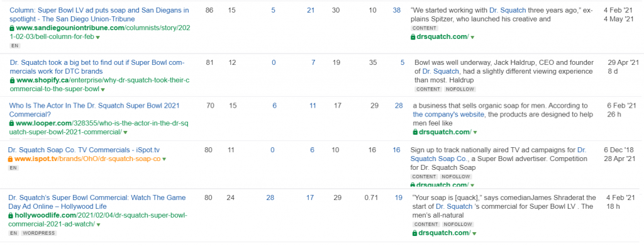Click the green lock icon beside sandiegouniontribune.com
Screen dimensions: 644x246
click(11, 28)
